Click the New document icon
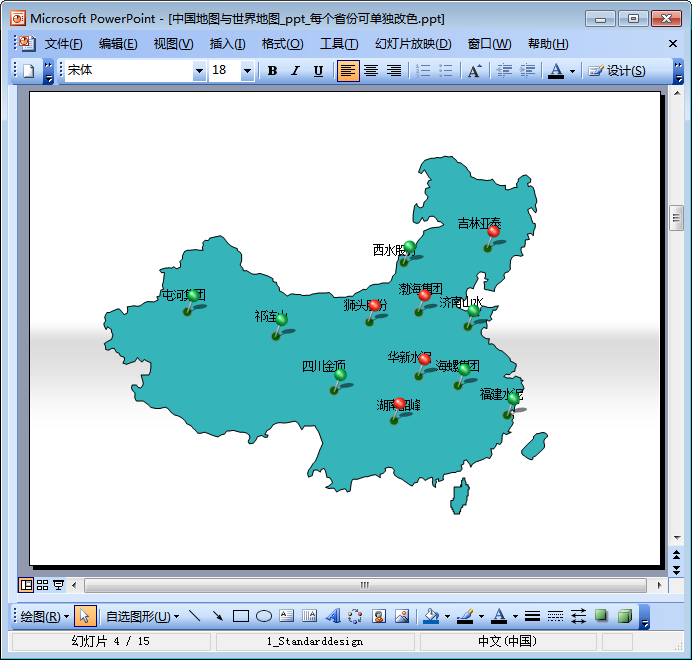 coord(29,71)
